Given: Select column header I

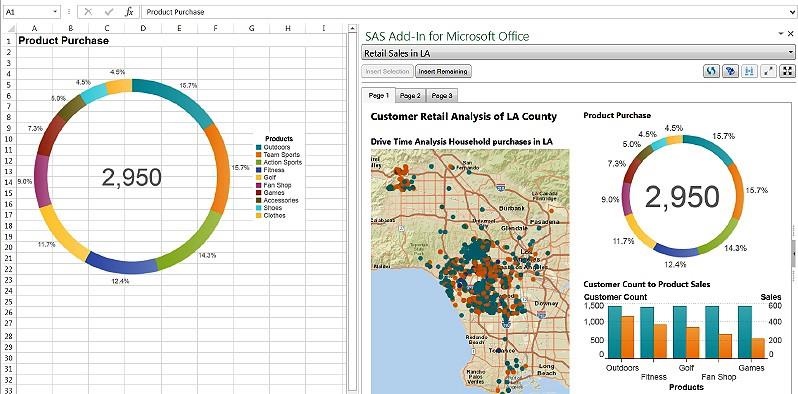Looking at the screenshot, I should pos(324,29).
